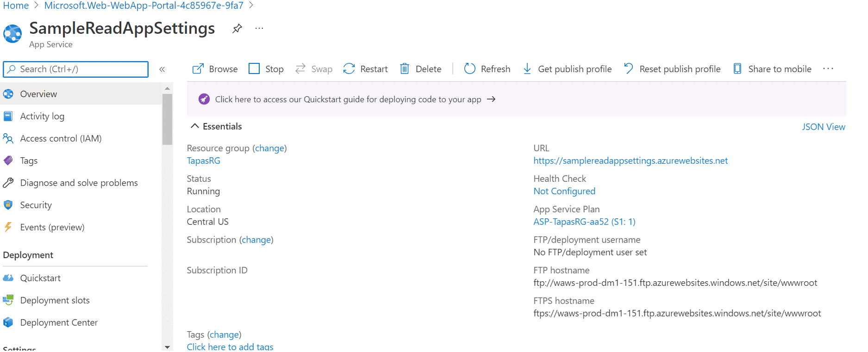Click the Tags purple tag icon
The image size is (868, 352).
[x=8, y=161]
